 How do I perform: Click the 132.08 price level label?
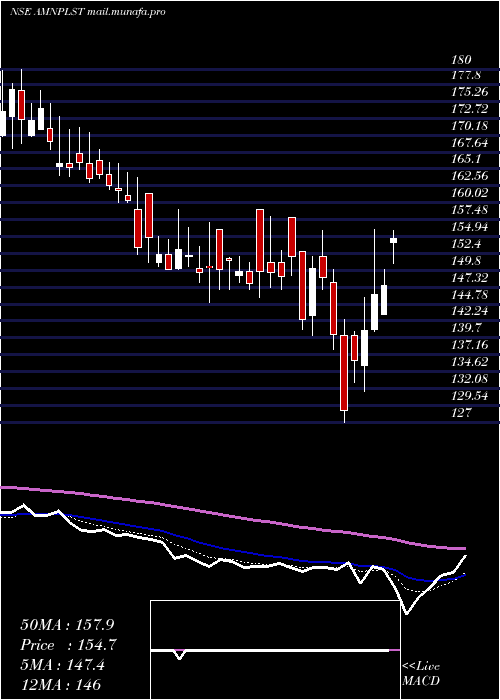[x=470, y=379]
